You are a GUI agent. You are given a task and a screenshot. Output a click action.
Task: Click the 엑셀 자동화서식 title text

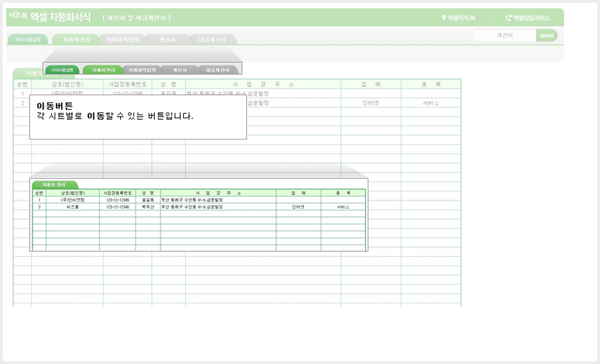(x=60, y=17)
